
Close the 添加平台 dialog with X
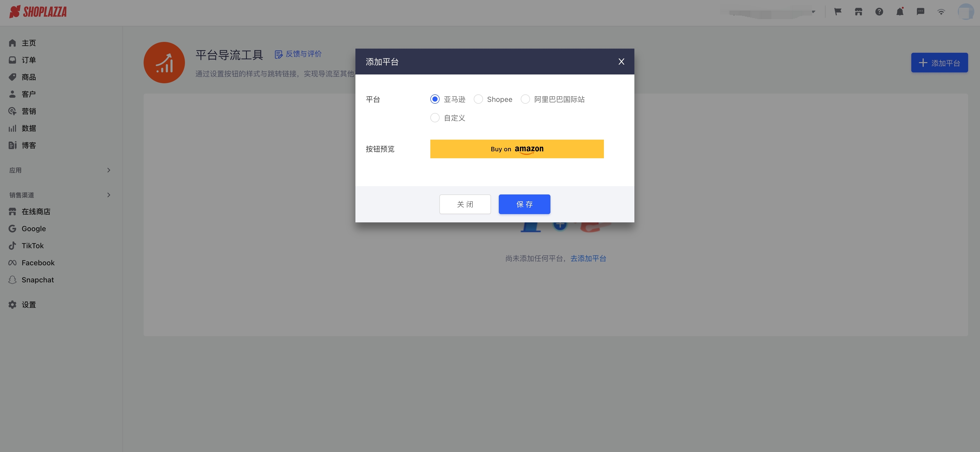point(621,62)
